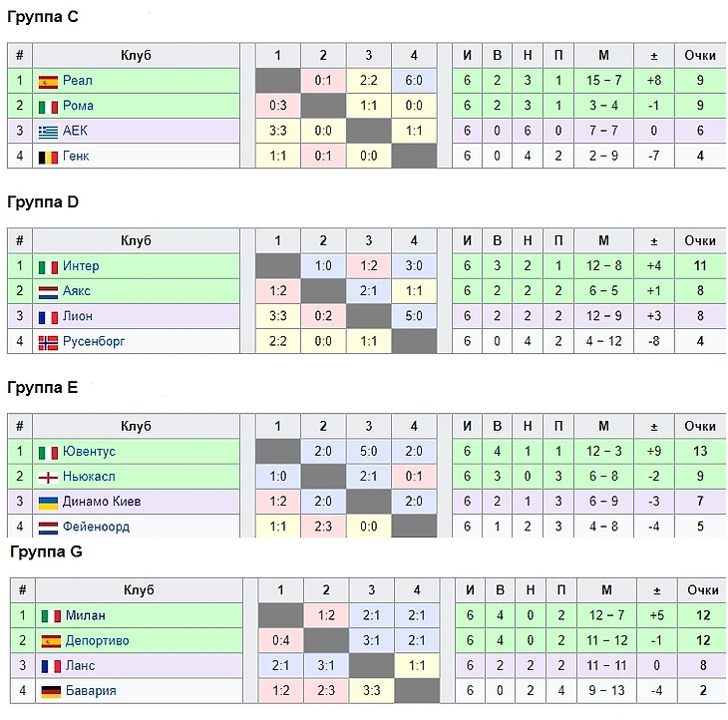Open the Милан club link

click(x=86, y=616)
